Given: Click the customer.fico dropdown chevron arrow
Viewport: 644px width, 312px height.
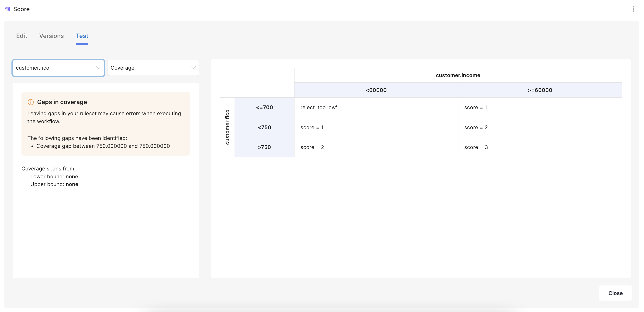Looking at the screenshot, I should 98,68.
